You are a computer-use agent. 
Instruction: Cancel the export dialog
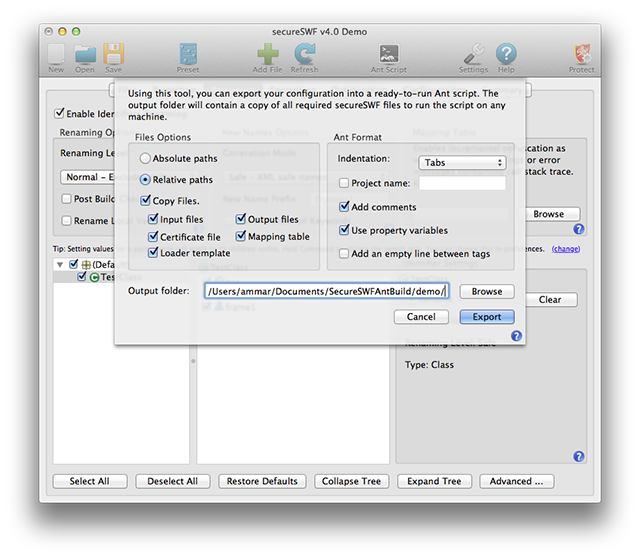(x=421, y=317)
